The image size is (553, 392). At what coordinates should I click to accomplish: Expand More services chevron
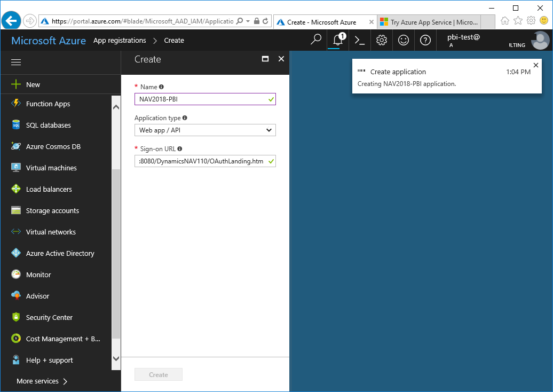(x=65, y=381)
